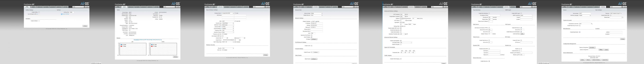Click the key icon beside Administrator Username

[592, 24]
